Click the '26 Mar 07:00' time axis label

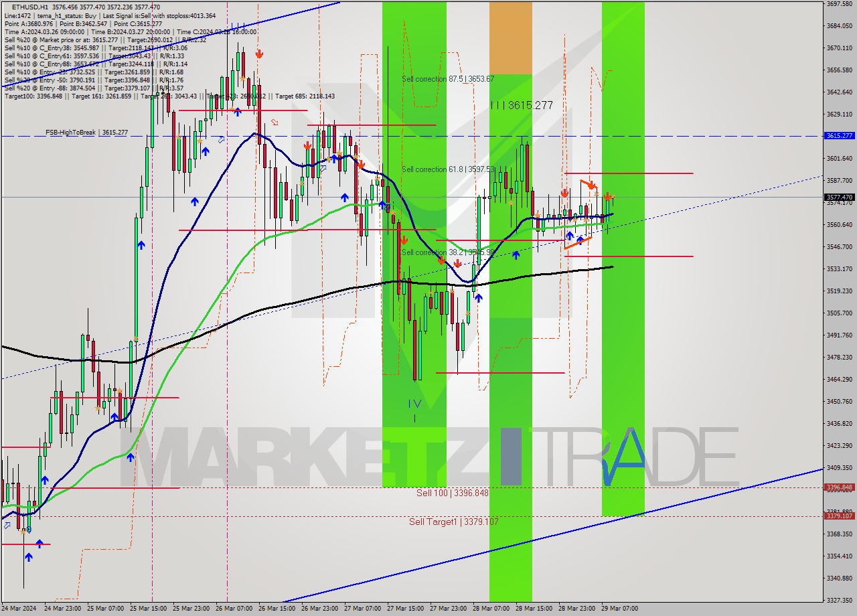pyautogui.click(x=234, y=609)
